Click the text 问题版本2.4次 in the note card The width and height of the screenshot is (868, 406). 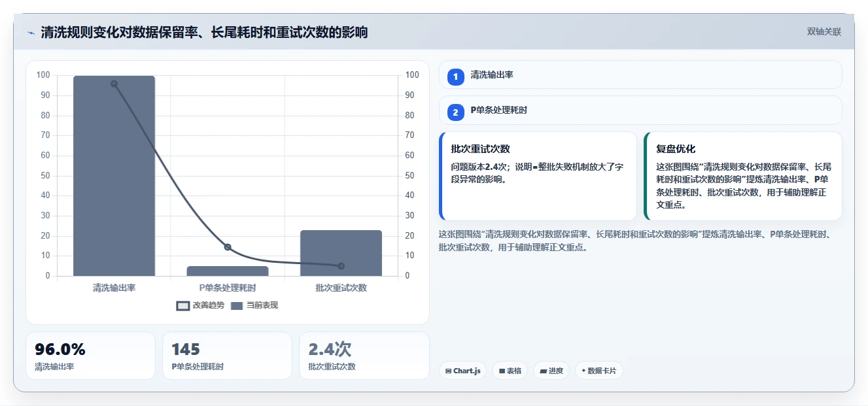tap(480, 167)
